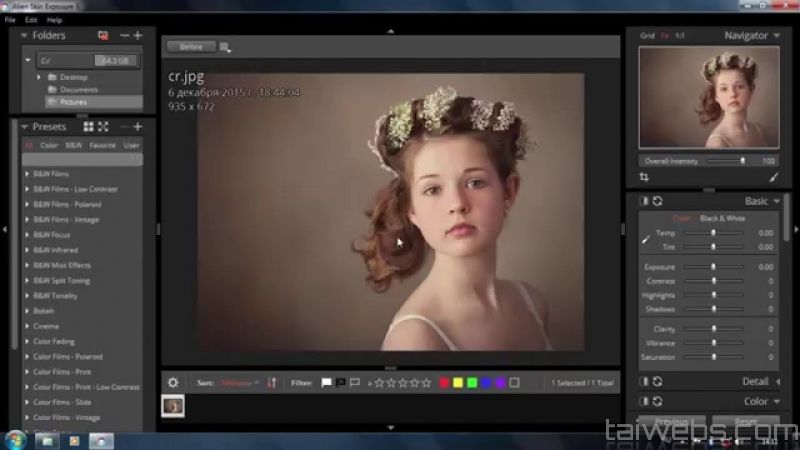Click the presets search field
This screenshot has width=800, height=450.
(x=82, y=160)
